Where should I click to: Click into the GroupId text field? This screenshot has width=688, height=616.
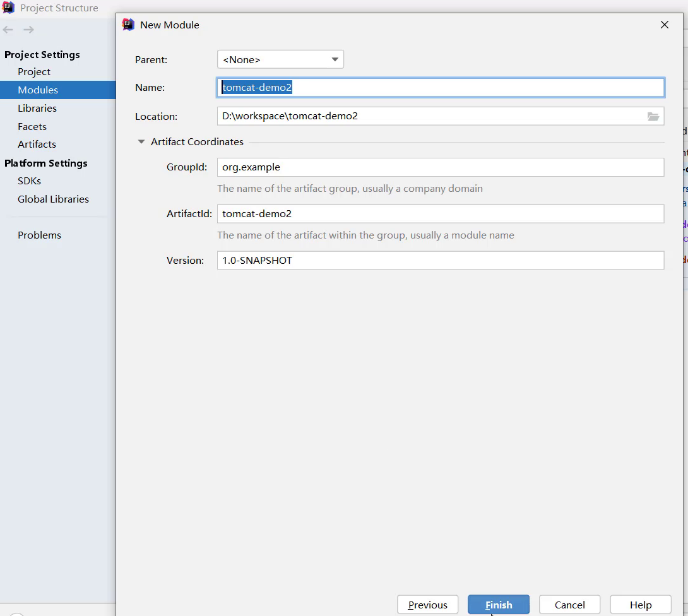click(440, 167)
